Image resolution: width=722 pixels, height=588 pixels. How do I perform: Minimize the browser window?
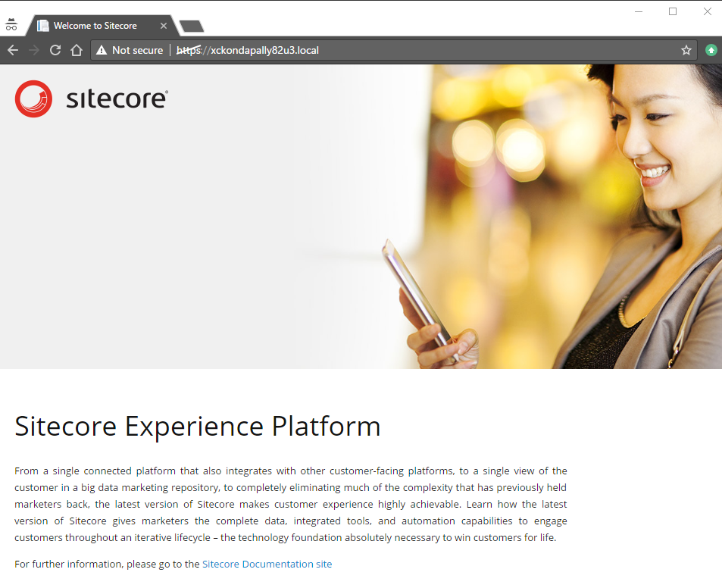click(x=639, y=11)
